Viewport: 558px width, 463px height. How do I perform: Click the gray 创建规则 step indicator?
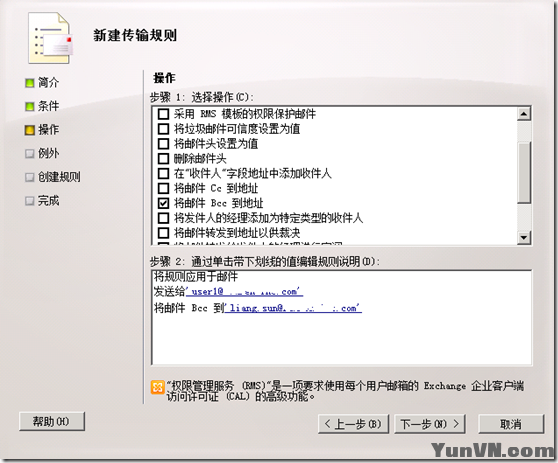[x=30, y=177]
